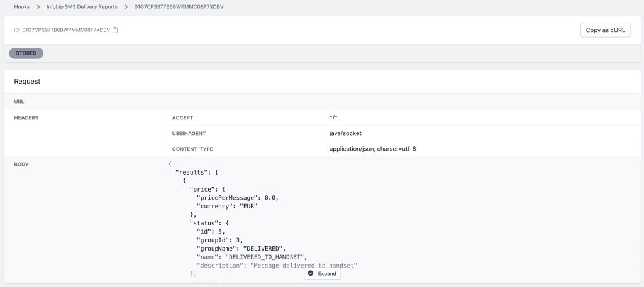This screenshot has height=287, width=644.
Task: Copy the request ID with clipboard icon
Action: click(115, 30)
